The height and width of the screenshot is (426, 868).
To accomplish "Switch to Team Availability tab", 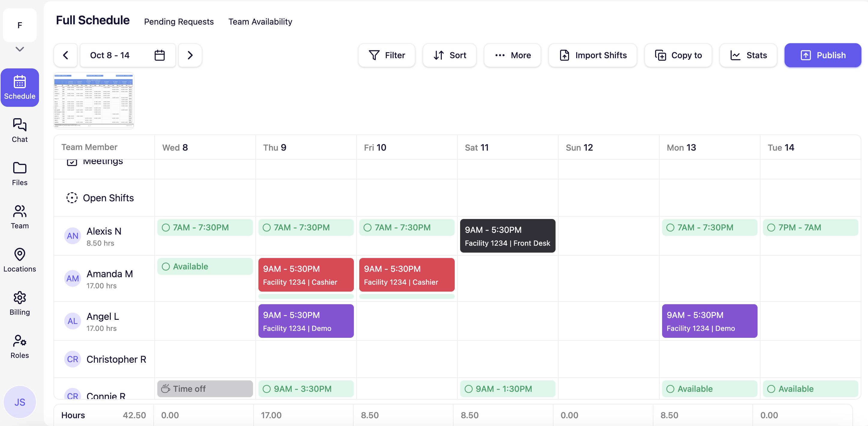I will (x=260, y=22).
